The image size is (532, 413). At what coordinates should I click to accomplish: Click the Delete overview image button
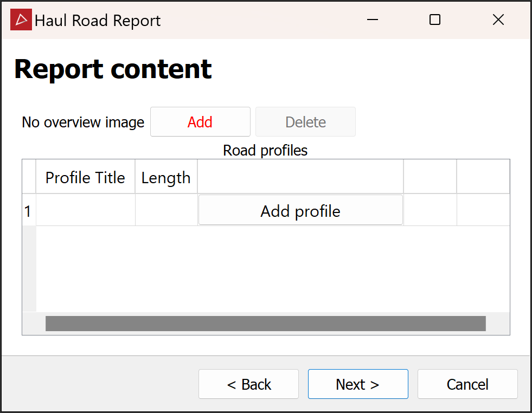[x=305, y=122]
